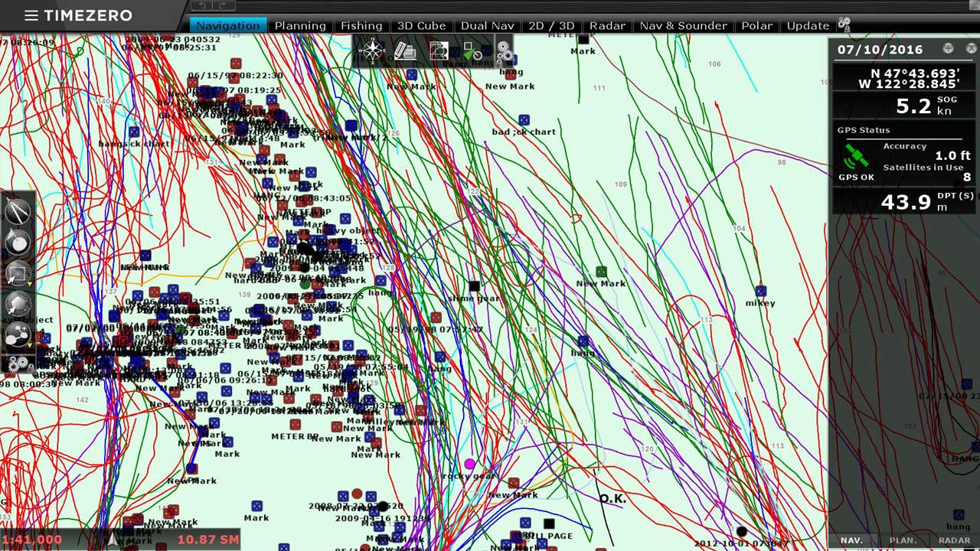Open the left toolbar gear settings
Viewport: 980px width, 551px height.
(18, 364)
